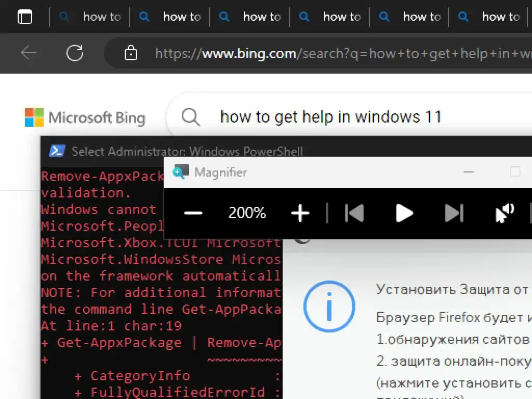The width and height of the screenshot is (532, 399).
Task: Click the 'Браузер Firefox будет' line
Action: tap(454, 317)
